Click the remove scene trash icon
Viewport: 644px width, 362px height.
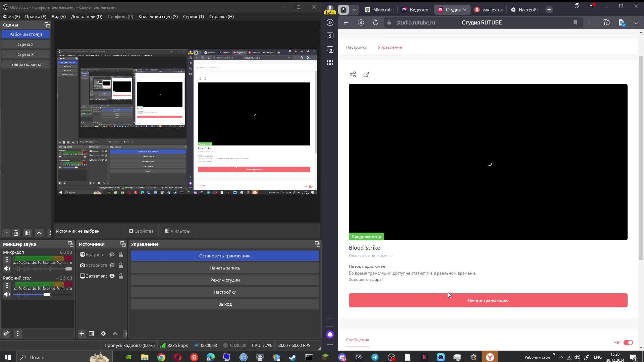click(16, 233)
